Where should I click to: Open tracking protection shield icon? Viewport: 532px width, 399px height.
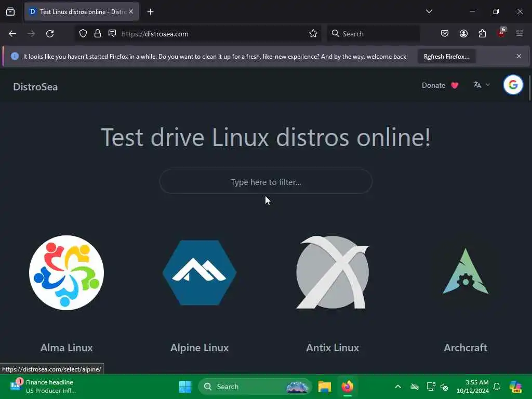click(x=83, y=34)
